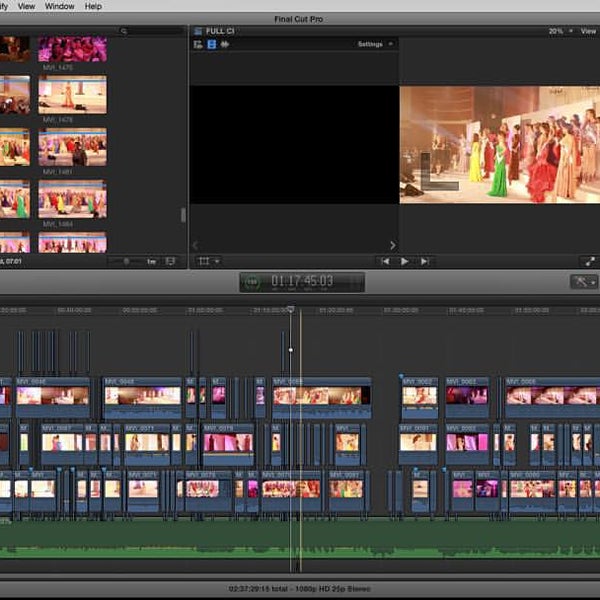Enable video-only angle switching (blue filmstrip)
The width and height of the screenshot is (600, 600).
pyautogui.click(x=212, y=44)
